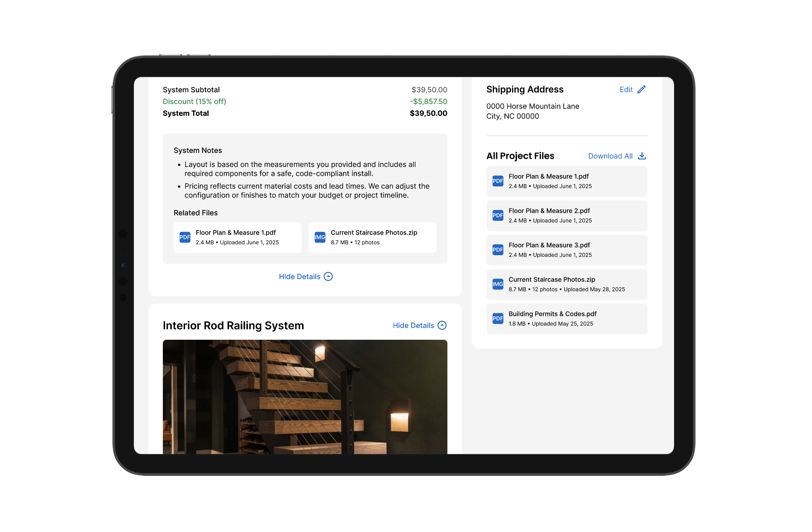
Task: Click the Download All link
Action: 610,156
